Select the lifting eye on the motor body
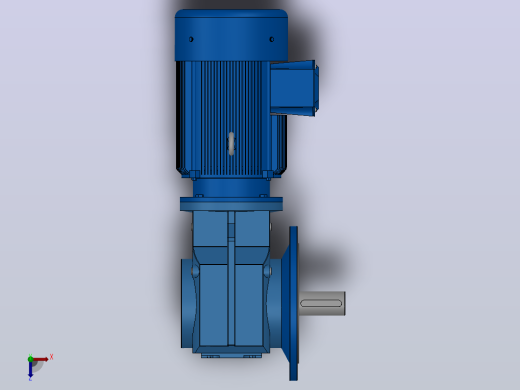520x390 pixels. (232, 144)
